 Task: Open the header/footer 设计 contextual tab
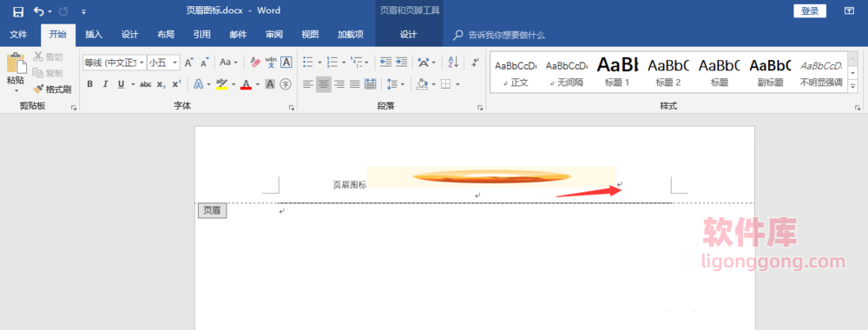click(x=409, y=35)
